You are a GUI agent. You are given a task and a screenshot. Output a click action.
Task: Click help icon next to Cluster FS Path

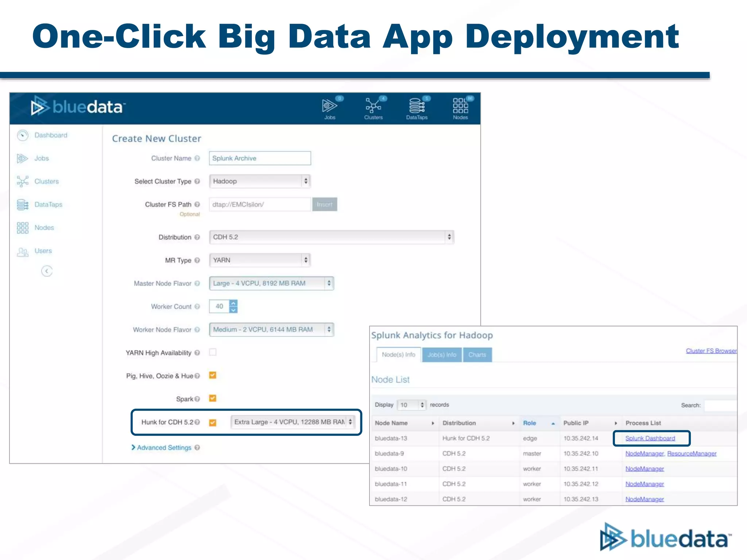tap(197, 205)
